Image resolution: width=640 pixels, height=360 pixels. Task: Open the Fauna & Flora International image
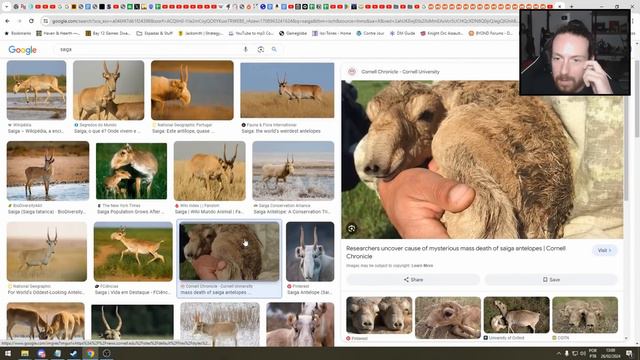(287, 90)
